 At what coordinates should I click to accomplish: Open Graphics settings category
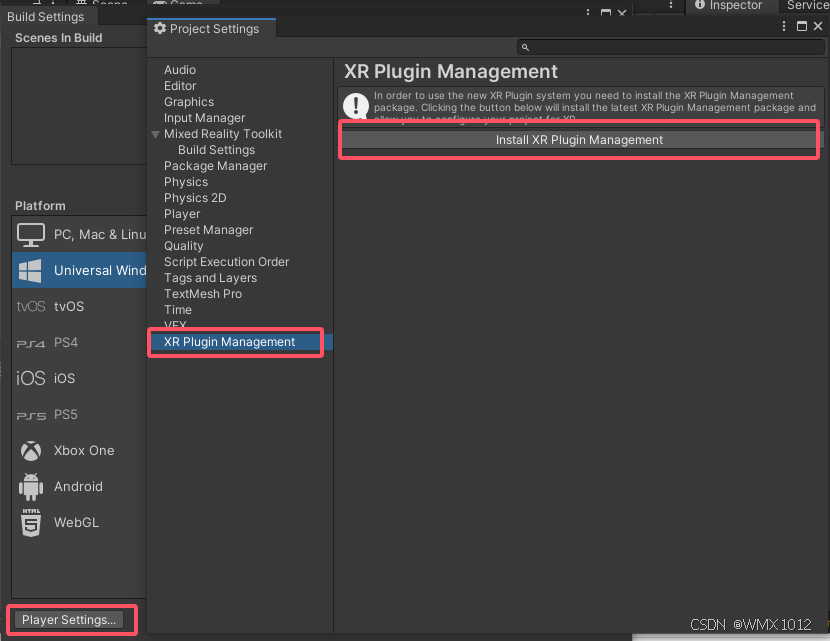[x=189, y=102]
